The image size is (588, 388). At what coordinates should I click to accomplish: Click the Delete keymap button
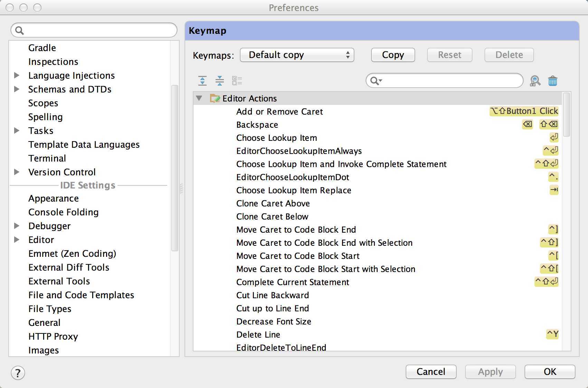pos(509,55)
